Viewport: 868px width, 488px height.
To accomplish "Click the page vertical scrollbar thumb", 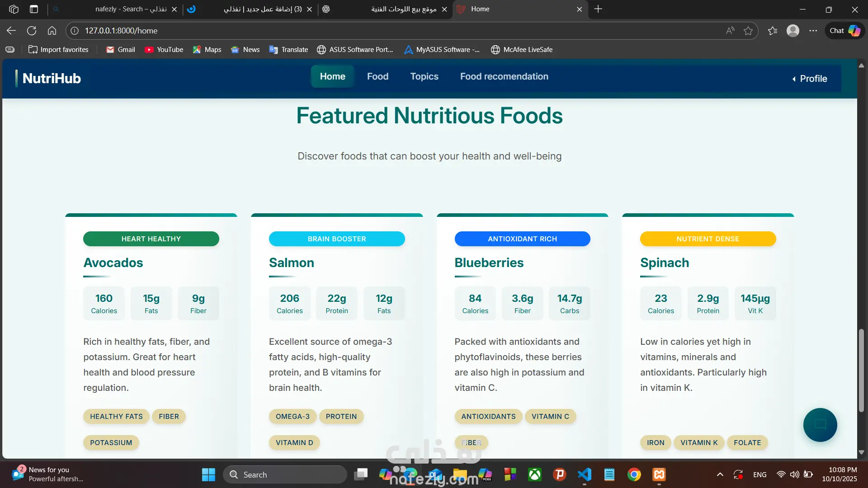I will click(861, 371).
